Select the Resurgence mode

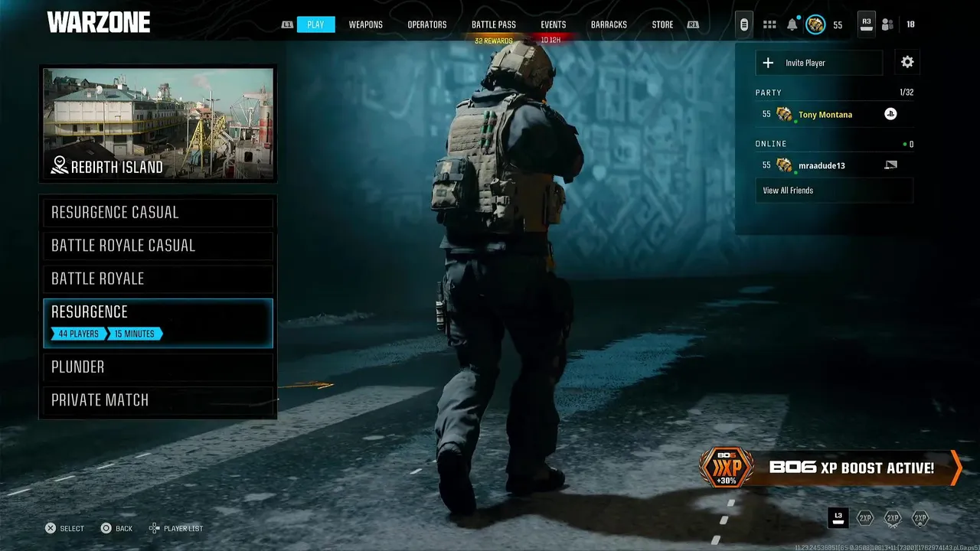pyautogui.click(x=158, y=323)
